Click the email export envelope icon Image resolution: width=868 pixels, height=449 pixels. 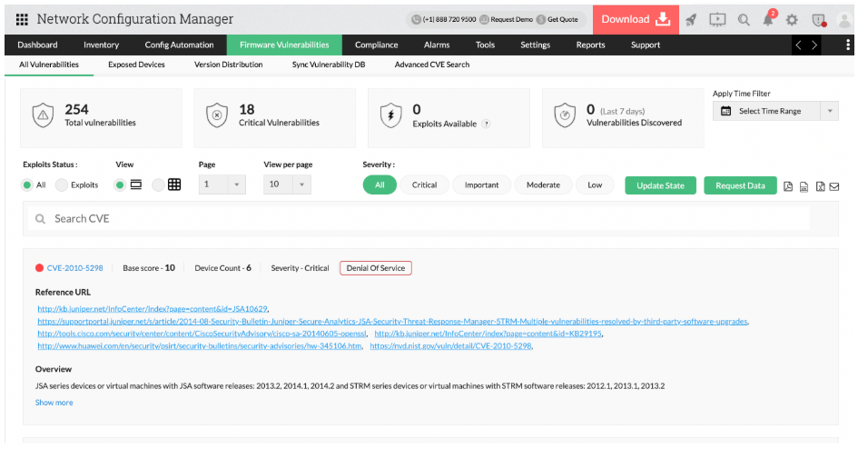(834, 186)
